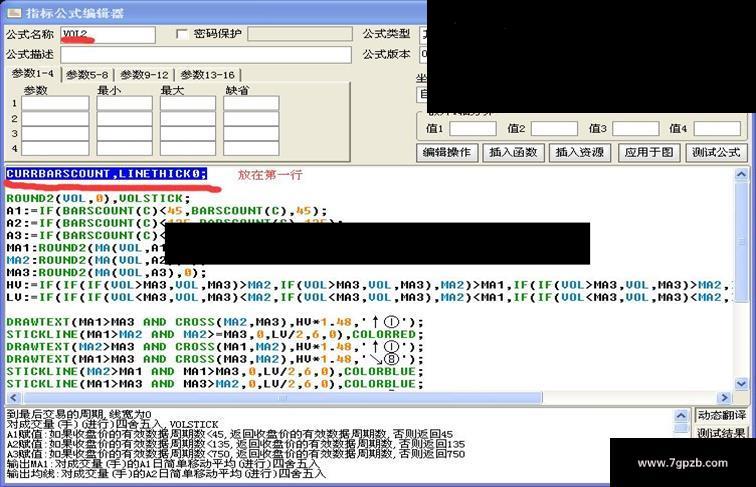Switch to the 参数1-4 tab
This screenshot has height=487, width=756.
point(33,74)
